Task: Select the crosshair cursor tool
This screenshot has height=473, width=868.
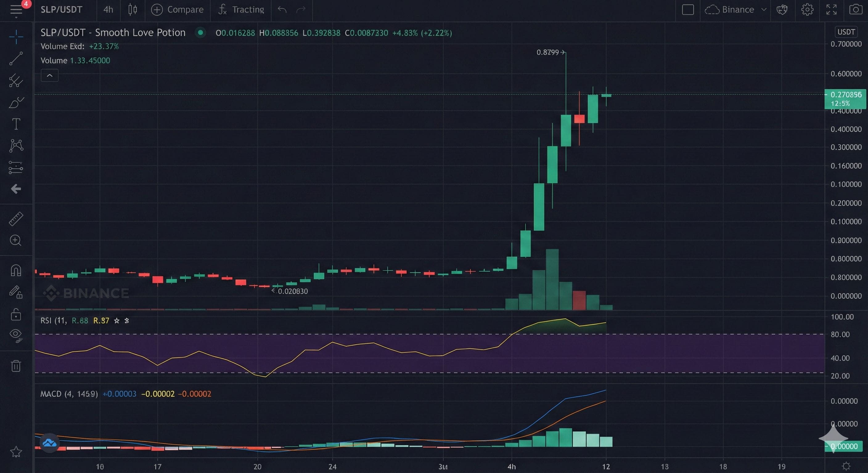Action: [16, 36]
